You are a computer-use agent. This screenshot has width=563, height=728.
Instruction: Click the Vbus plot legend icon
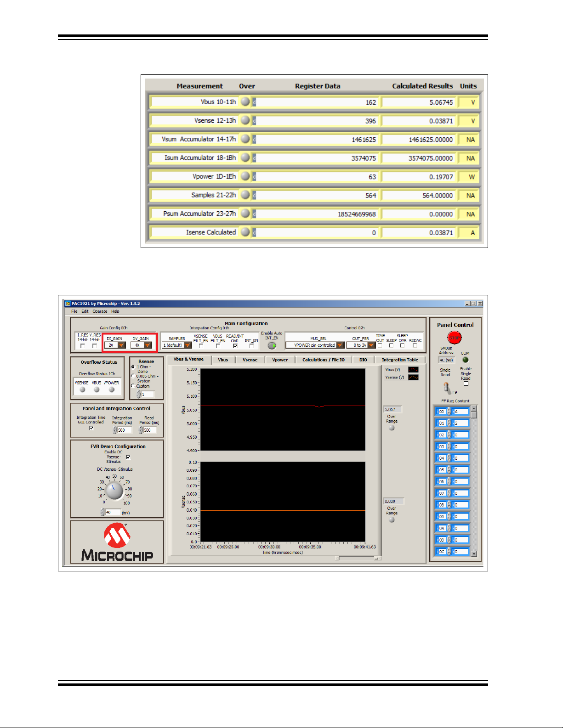point(413,369)
